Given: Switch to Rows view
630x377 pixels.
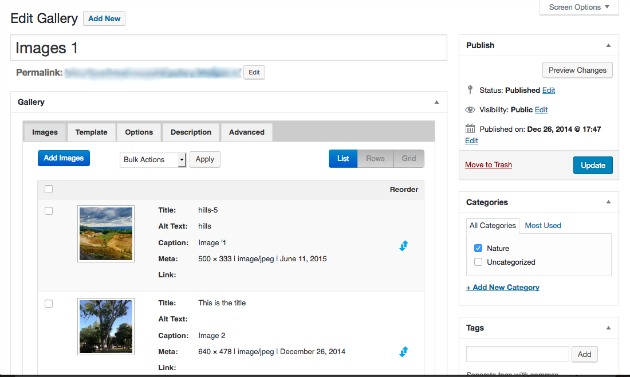Looking at the screenshot, I should [375, 159].
